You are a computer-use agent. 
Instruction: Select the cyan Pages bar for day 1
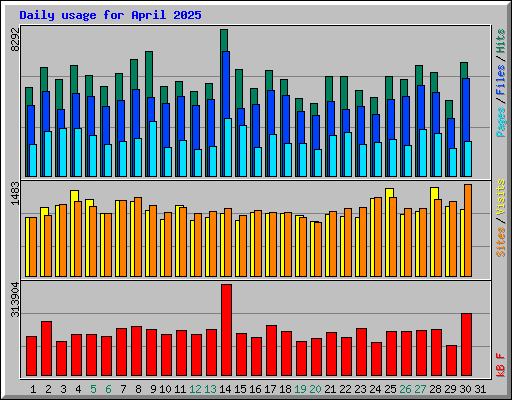[x=33, y=160]
